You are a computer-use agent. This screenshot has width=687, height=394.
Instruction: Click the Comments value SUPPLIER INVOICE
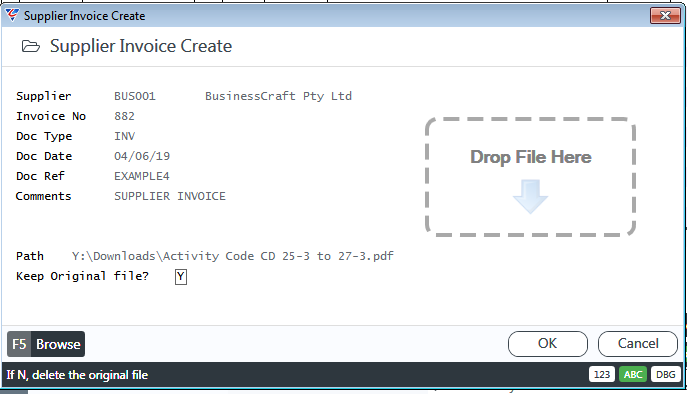click(x=170, y=196)
